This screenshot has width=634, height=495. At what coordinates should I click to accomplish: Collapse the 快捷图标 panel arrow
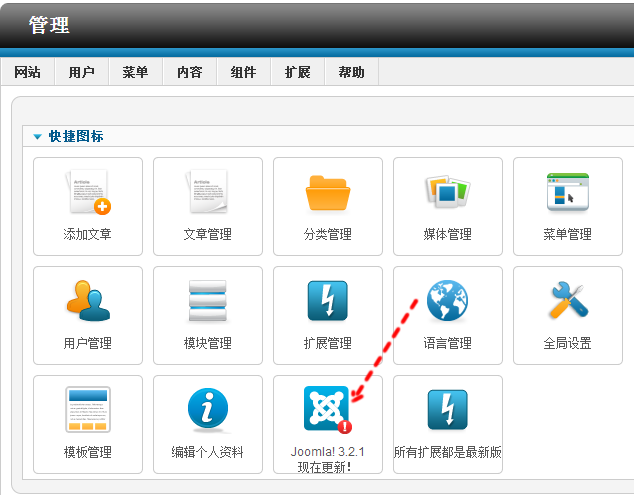tap(38, 137)
